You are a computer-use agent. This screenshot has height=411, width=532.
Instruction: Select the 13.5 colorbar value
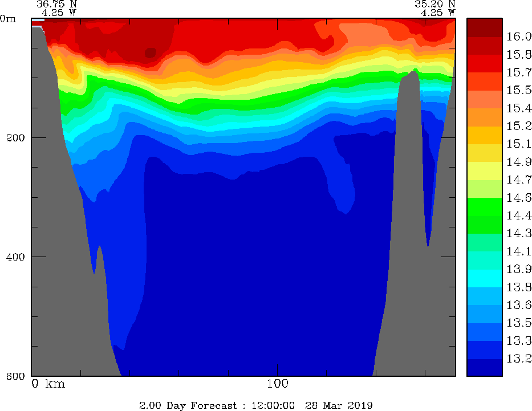tap(519, 323)
